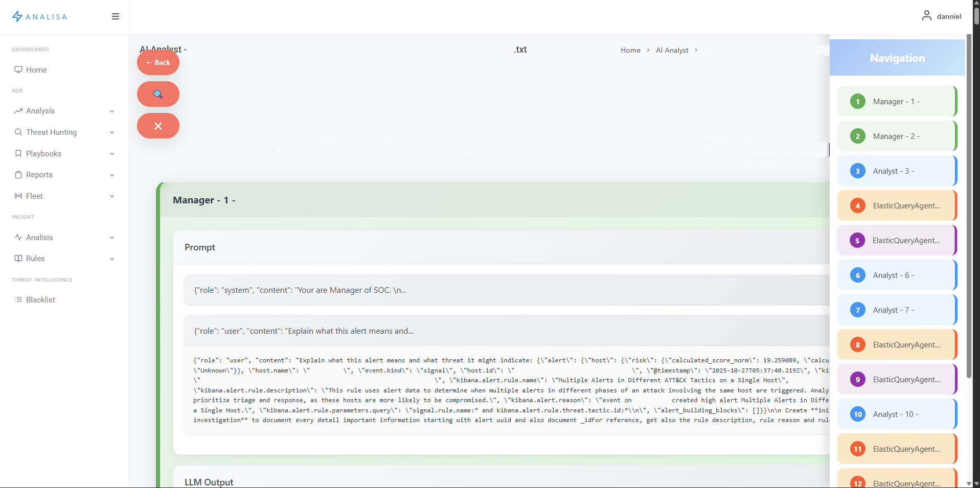Click the blue number 6 badge
The width and height of the screenshot is (980, 488).
pos(858,275)
